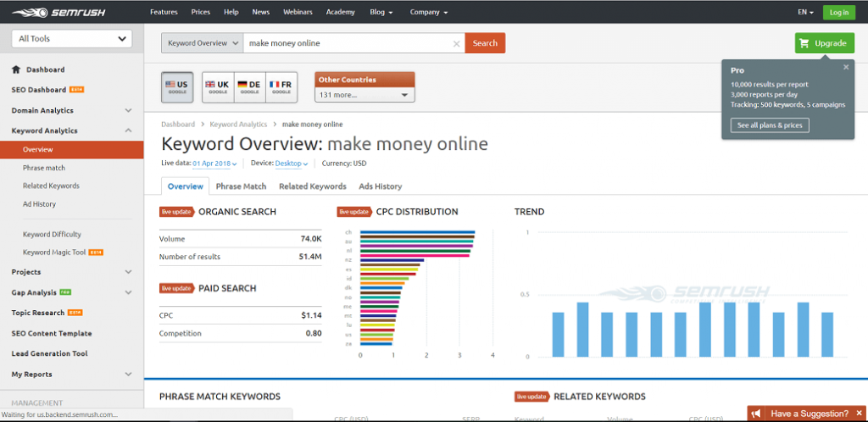This screenshot has height=422, width=868.
Task: Click the Keyword Magic Tool beta badge
Action: point(97,253)
